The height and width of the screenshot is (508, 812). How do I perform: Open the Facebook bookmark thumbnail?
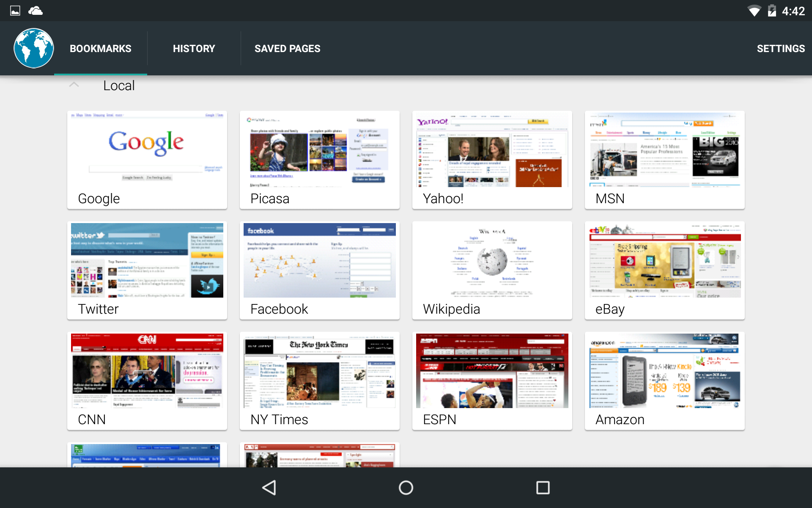tap(320, 260)
